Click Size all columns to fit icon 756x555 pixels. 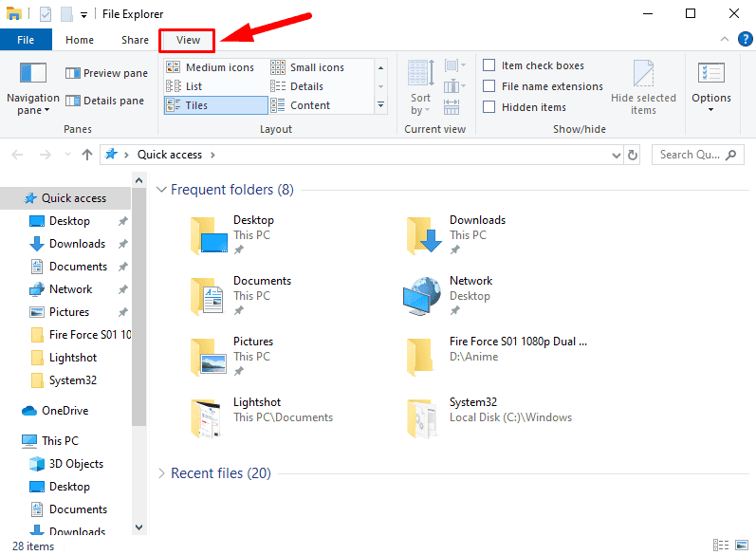click(x=452, y=107)
